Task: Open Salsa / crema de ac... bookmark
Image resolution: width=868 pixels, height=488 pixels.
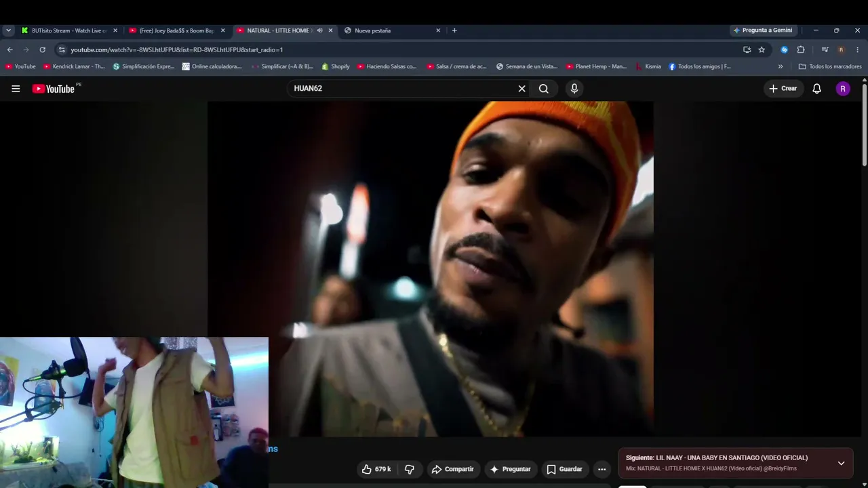Action: [457, 66]
